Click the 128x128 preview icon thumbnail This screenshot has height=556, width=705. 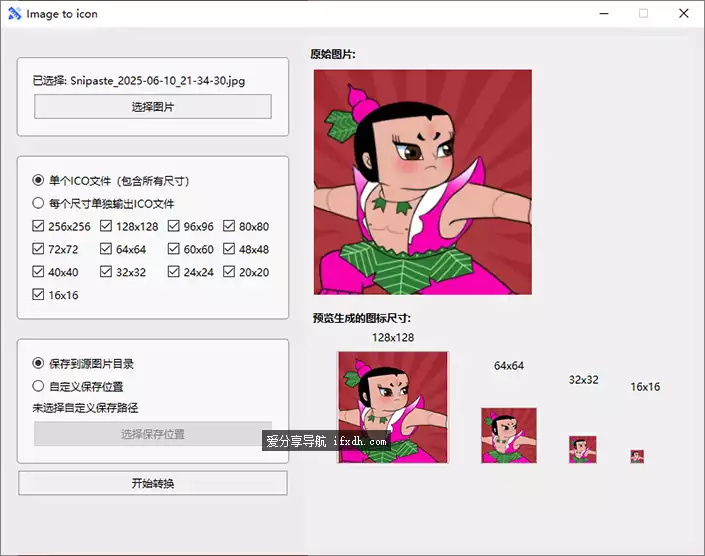coord(393,407)
